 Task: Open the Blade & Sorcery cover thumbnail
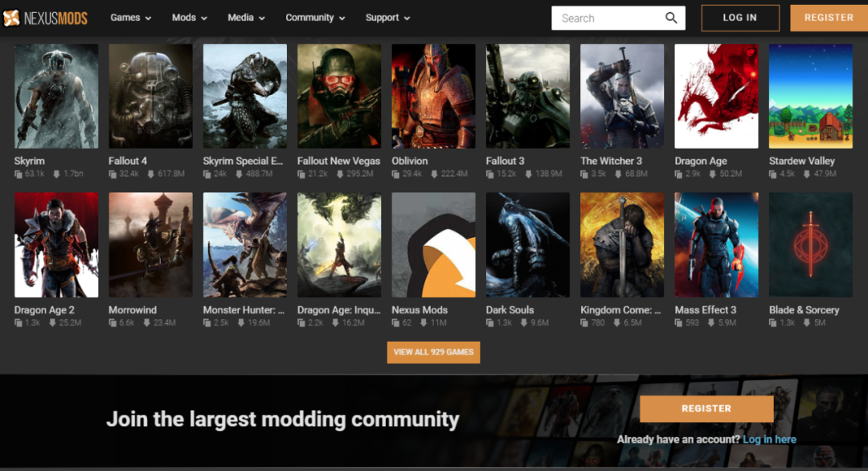pos(811,244)
